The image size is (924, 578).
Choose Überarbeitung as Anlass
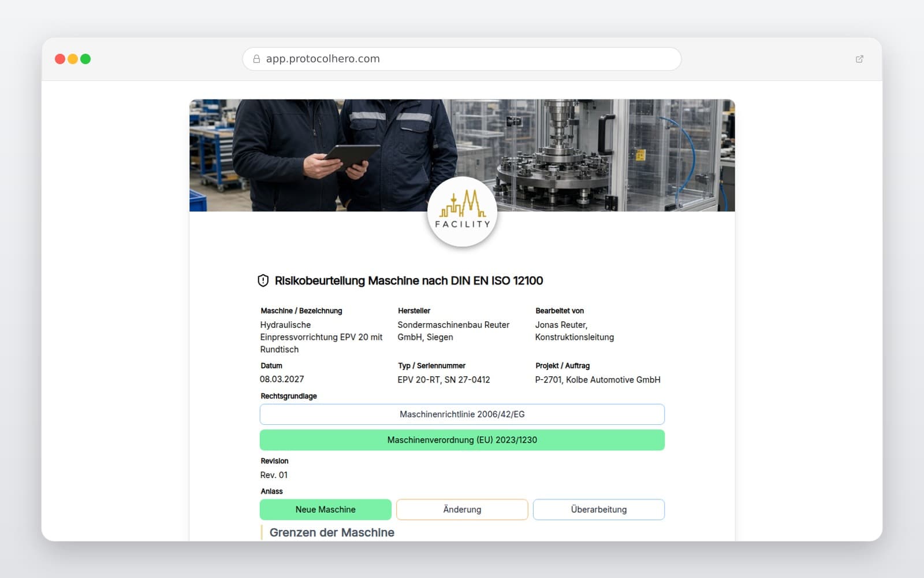(x=599, y=510)
